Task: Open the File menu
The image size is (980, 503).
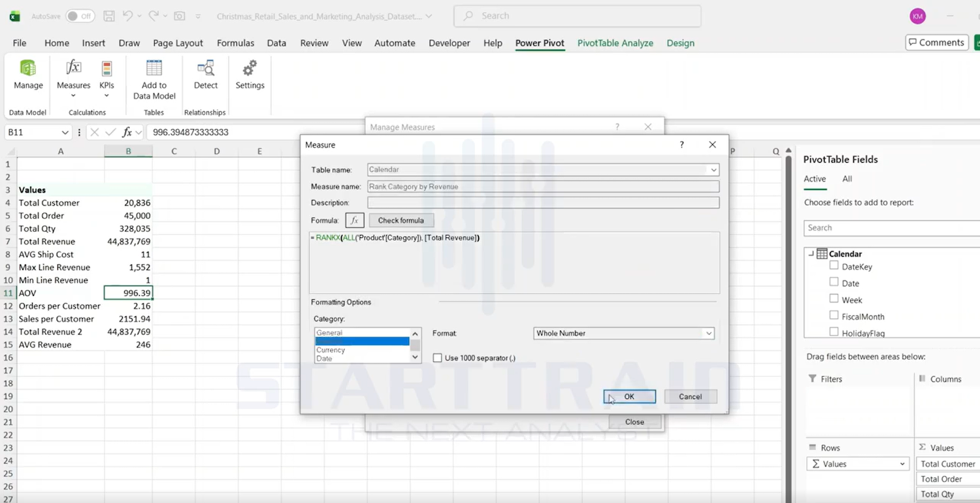Action: [20, 43]
